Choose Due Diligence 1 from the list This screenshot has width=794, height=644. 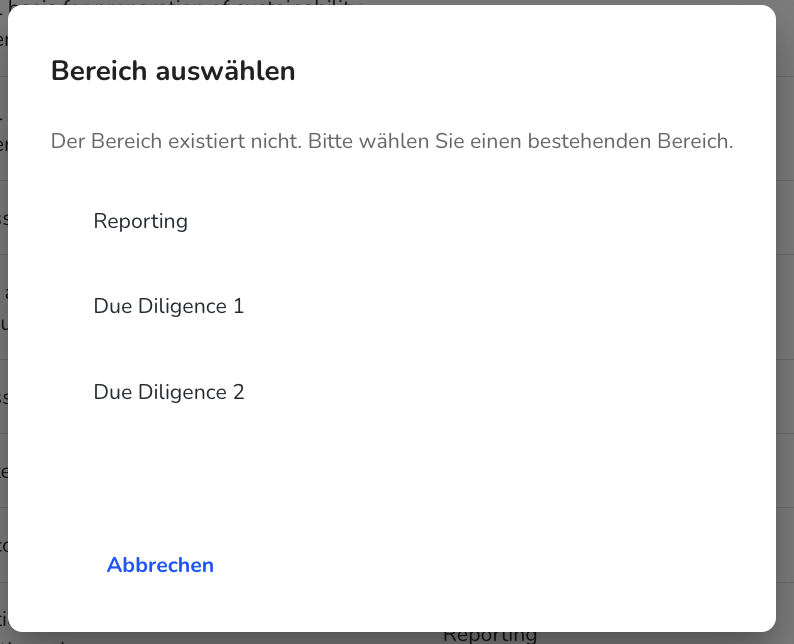tap(392, 306)
